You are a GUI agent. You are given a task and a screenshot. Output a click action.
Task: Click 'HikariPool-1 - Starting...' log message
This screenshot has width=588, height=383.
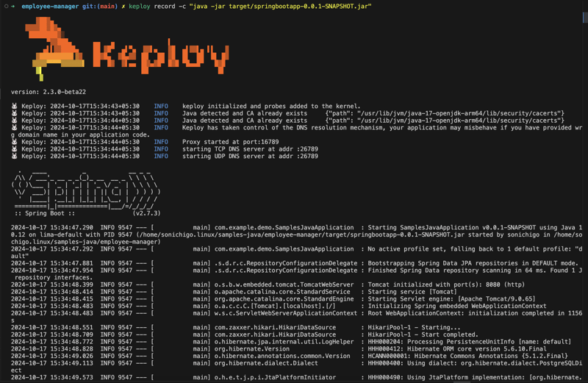tap(414, 327)
